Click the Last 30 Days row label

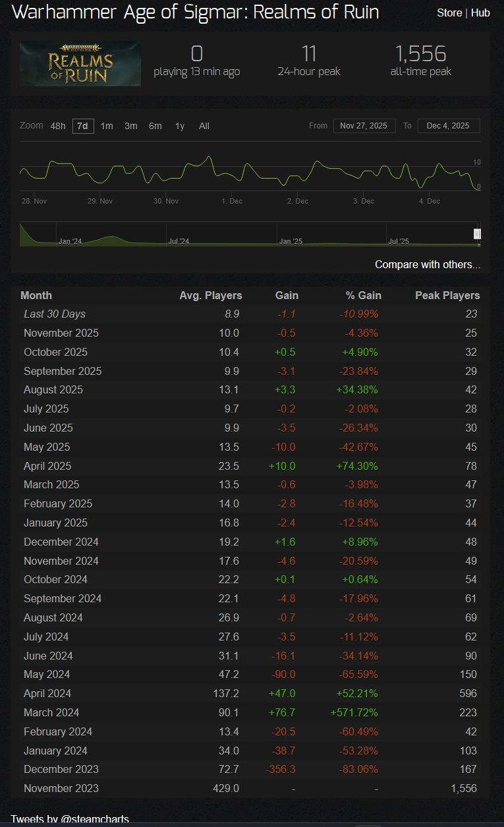coord(55,314)
